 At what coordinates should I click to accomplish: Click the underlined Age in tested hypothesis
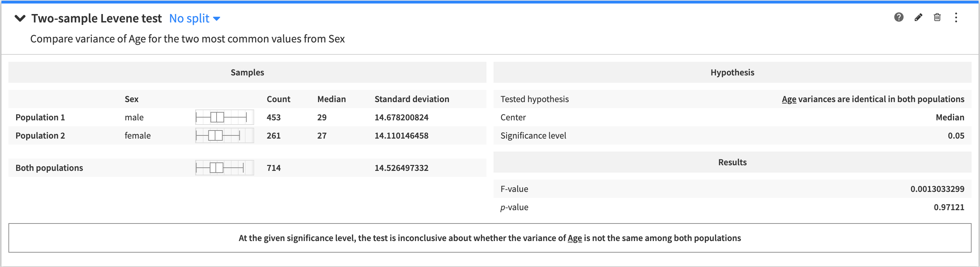coord(789,99)
